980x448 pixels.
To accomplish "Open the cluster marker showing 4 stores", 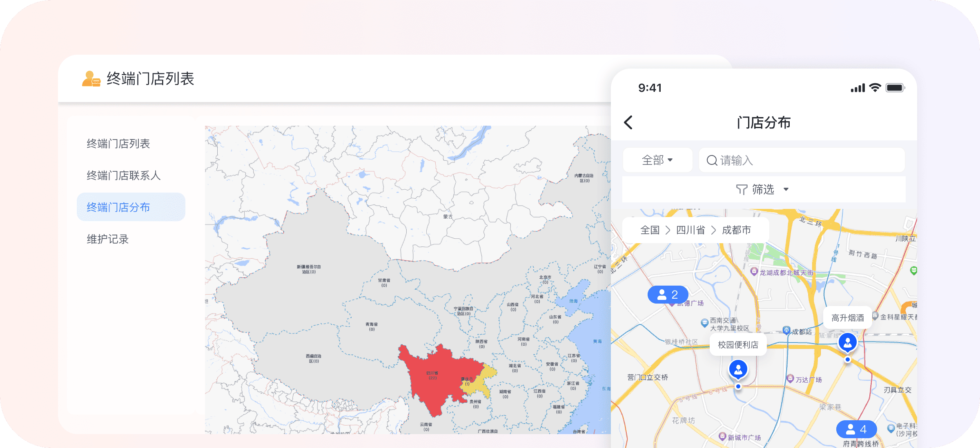I will pos(856,429).
